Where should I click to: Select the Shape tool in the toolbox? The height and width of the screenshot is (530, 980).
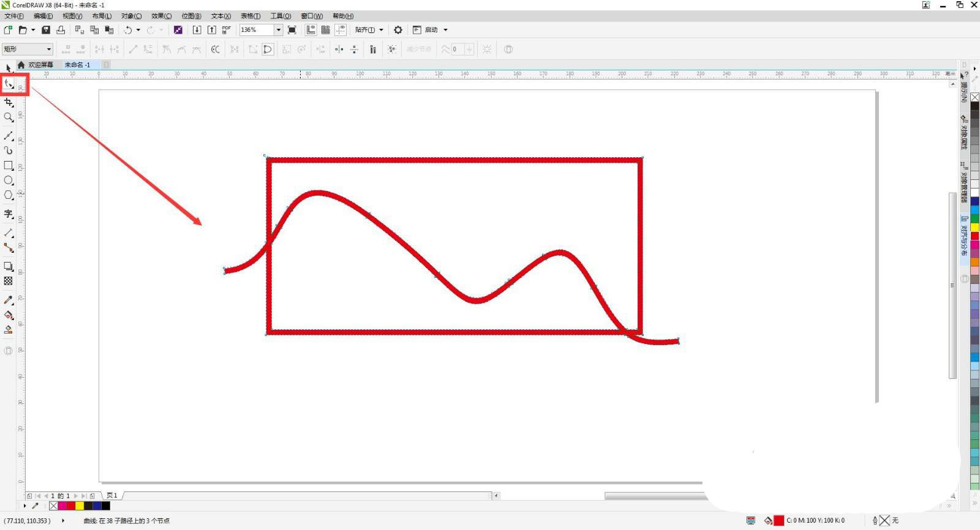point(9,84)
